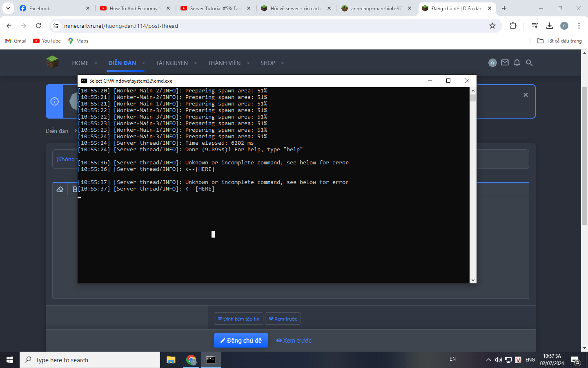Image resolution: width=588 pixels, height=368 pixels.
Task: Open the taskbar clock and date
Action: 552,360
